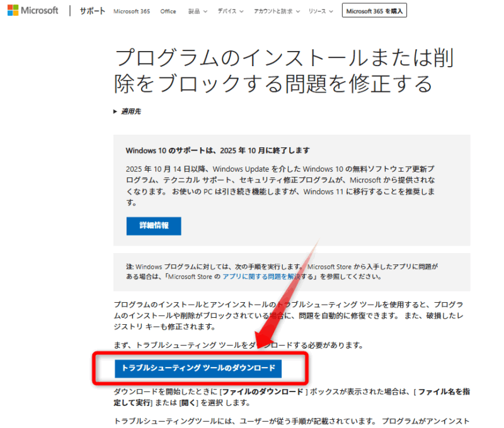Image resolution: width=504 pixels, height=428 pixels.
Task: Click the Microsoft logo
Action: point(33,10)
